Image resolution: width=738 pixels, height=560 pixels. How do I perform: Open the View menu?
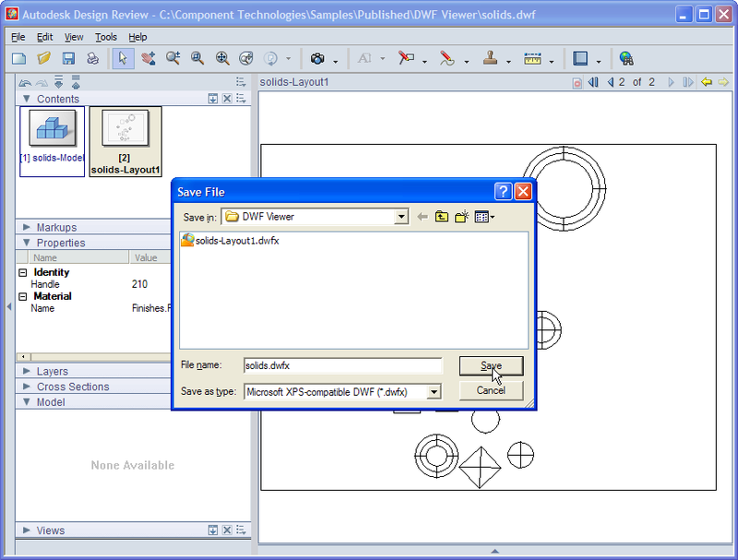[74, 37]
